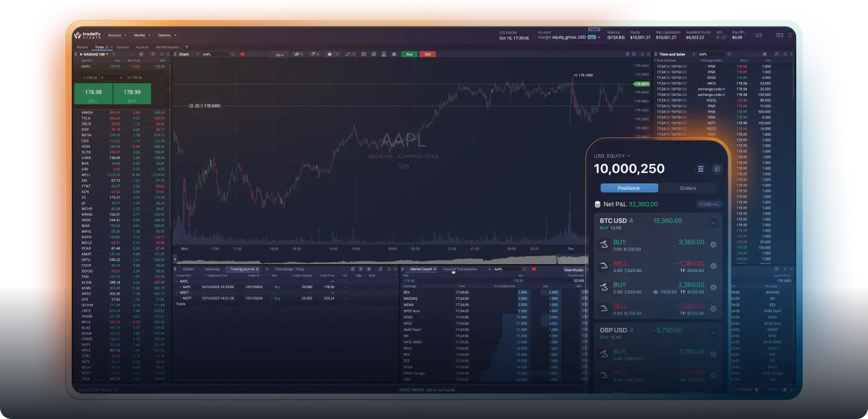
Task: Open the Heatmap tab
Action: coord(212,269)
